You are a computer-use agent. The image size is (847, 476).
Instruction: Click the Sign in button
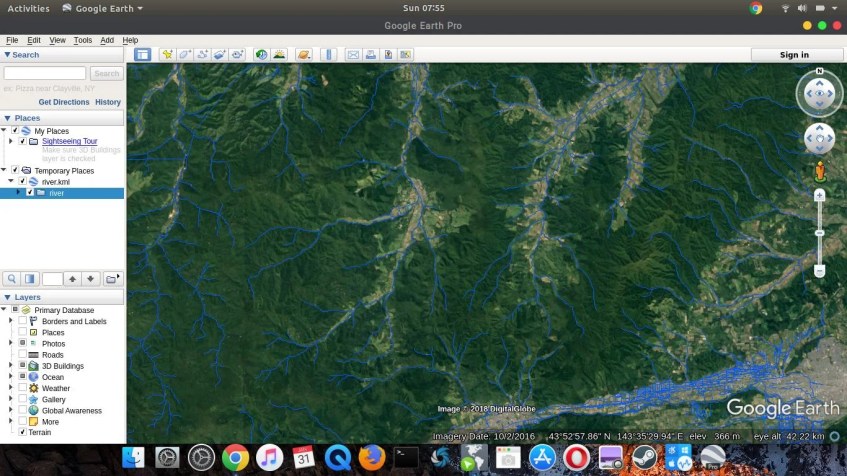tap(794, 55)
